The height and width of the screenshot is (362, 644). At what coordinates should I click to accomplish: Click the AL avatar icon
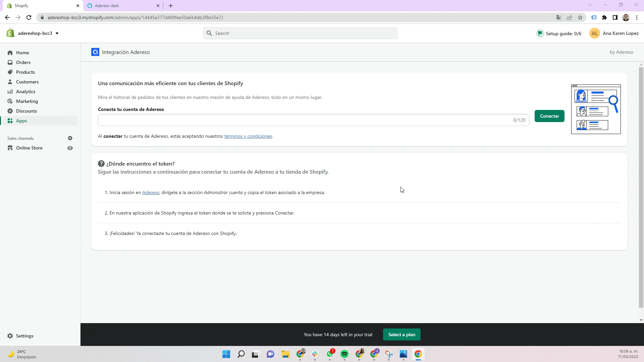click(595, 33)
